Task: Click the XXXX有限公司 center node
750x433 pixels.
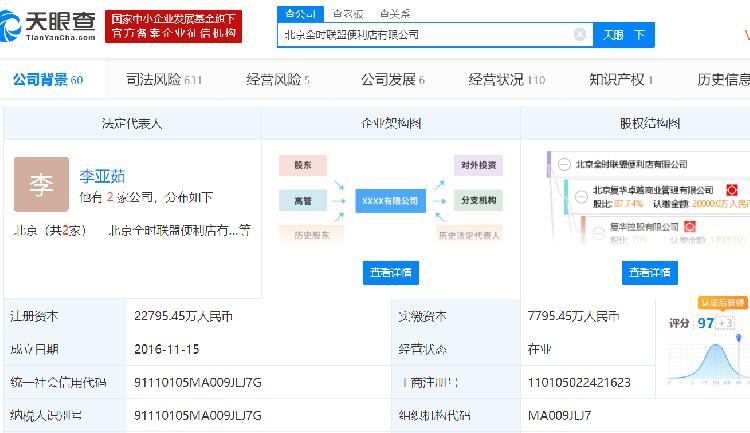Action: (x=390, y=200)
